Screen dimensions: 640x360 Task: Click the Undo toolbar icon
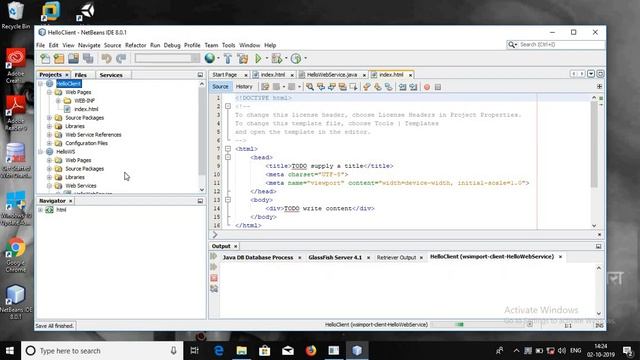click(x=107, y=58)
